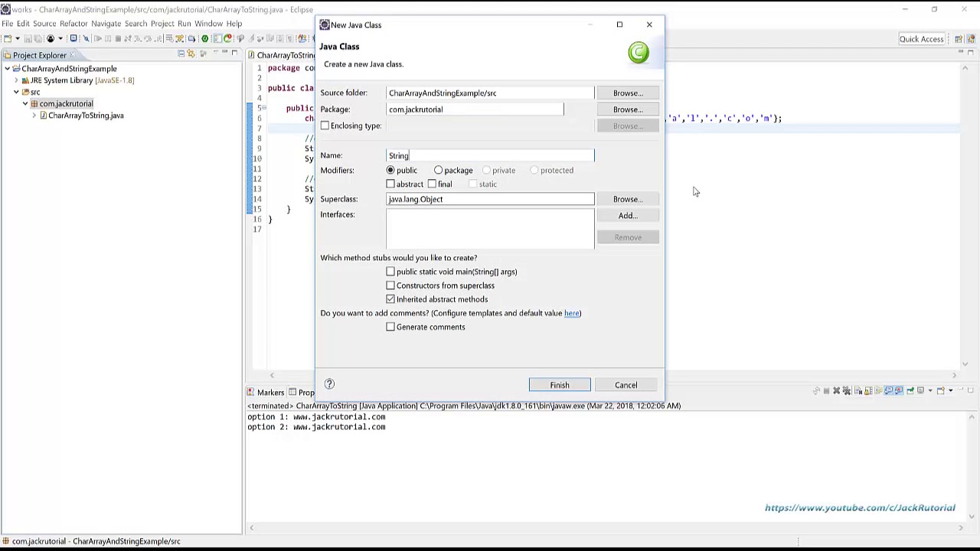This screenshot has height=551, width=980.
Task: Open the File menu
Action: pos(7,24)
